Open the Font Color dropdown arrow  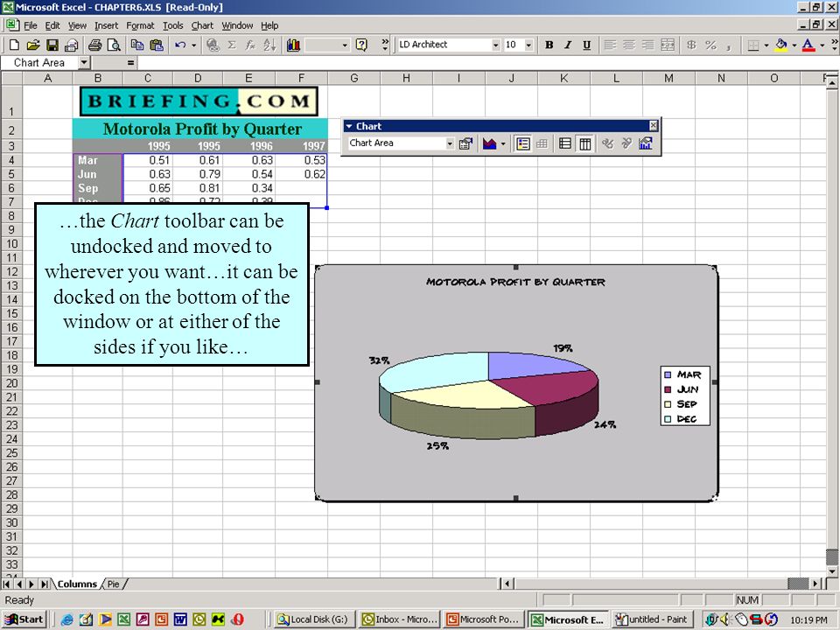(822, 45)
